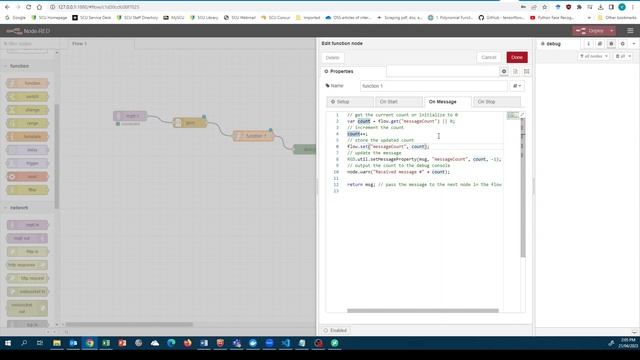Show the info sidebar tab icon
Image resolution: width=640 pixels, height=360 pixels.
click(x=588, y=44)
